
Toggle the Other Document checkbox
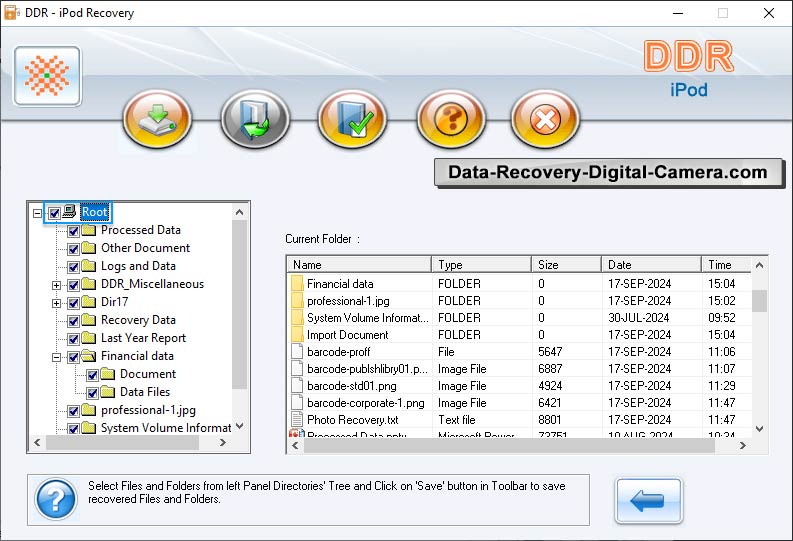tap(73, 249)
